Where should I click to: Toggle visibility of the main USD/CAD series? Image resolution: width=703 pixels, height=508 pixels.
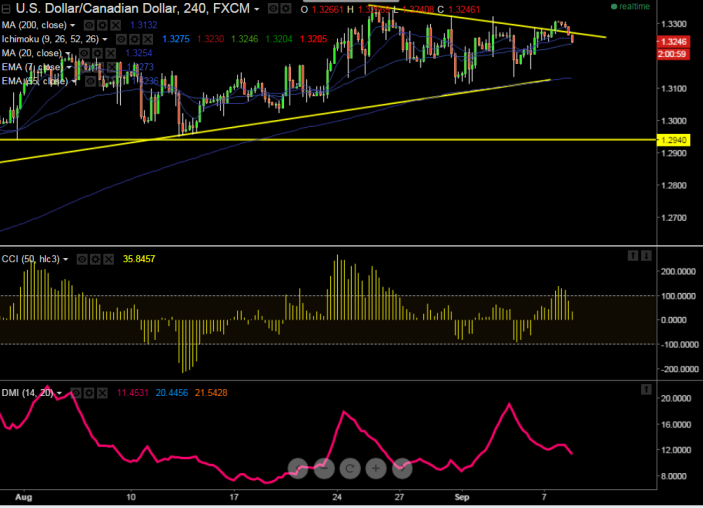click(273, 9)
